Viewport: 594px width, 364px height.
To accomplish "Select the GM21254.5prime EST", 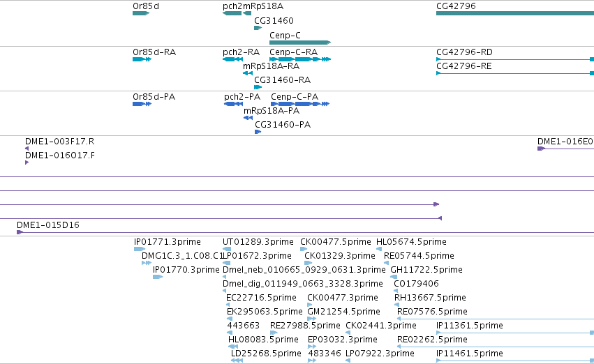I will pos(312,319).
